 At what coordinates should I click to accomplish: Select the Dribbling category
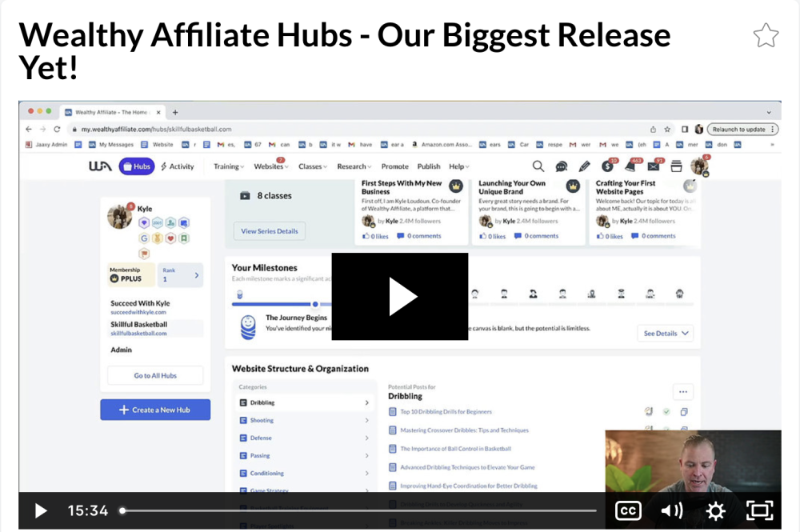pos(304,402)
